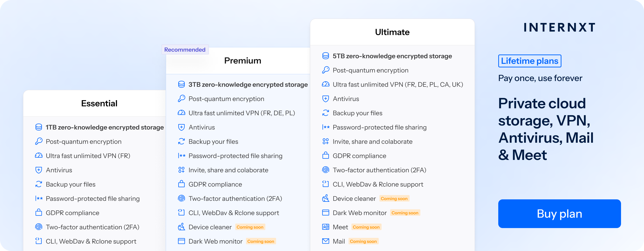Click the Recommended badge above Premium
644x251 pixels.
tap(185, 49)
